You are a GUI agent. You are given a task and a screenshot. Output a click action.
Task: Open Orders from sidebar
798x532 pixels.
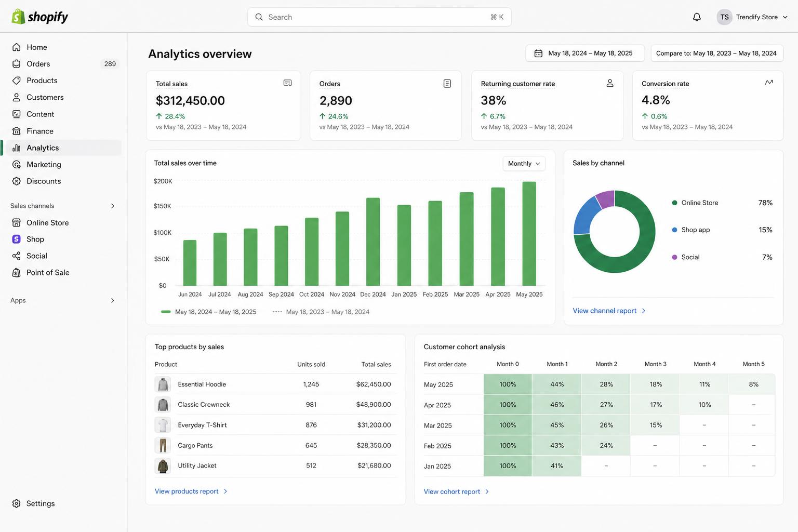[38, 64]
